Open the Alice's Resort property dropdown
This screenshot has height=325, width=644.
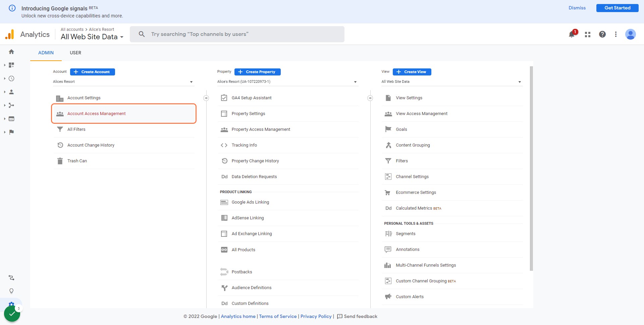[287, 82]
